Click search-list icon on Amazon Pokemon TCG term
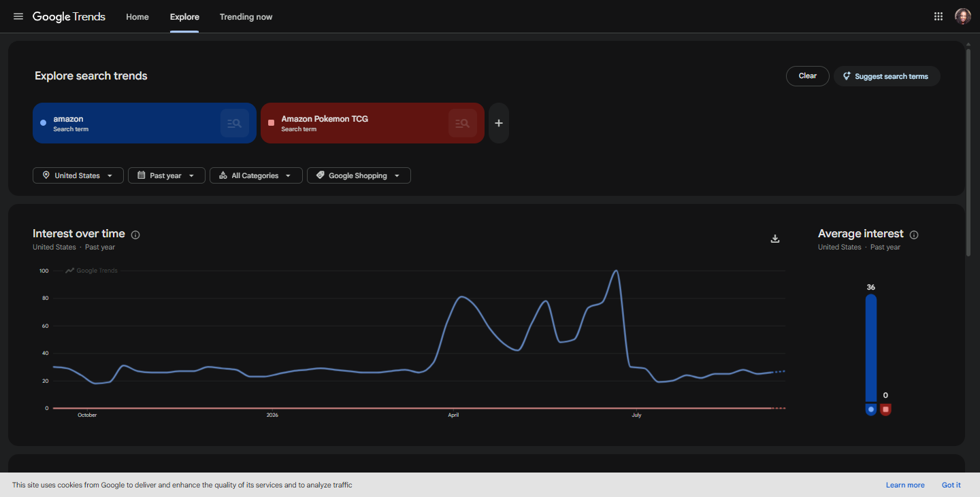This screenshot has height=497, width=980. pyautogui.click(x=463, y=123)
